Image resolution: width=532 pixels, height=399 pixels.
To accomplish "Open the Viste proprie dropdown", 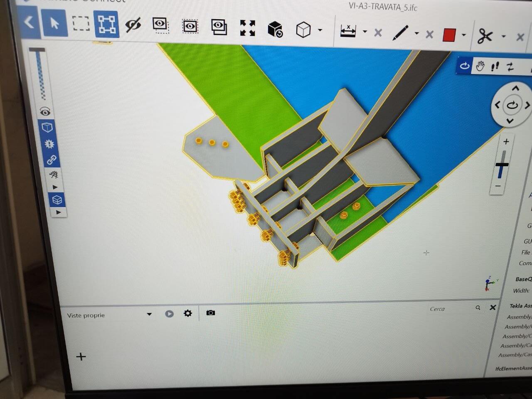I will 109,315.
